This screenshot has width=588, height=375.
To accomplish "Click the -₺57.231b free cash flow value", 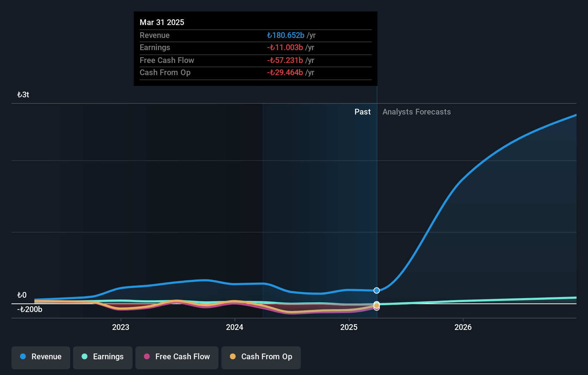I will (285, 60).
